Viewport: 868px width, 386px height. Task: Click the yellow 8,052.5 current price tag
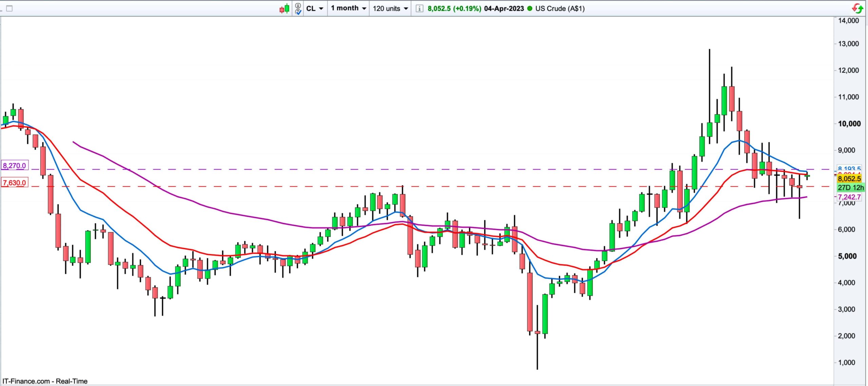click(x=849, y=179)
